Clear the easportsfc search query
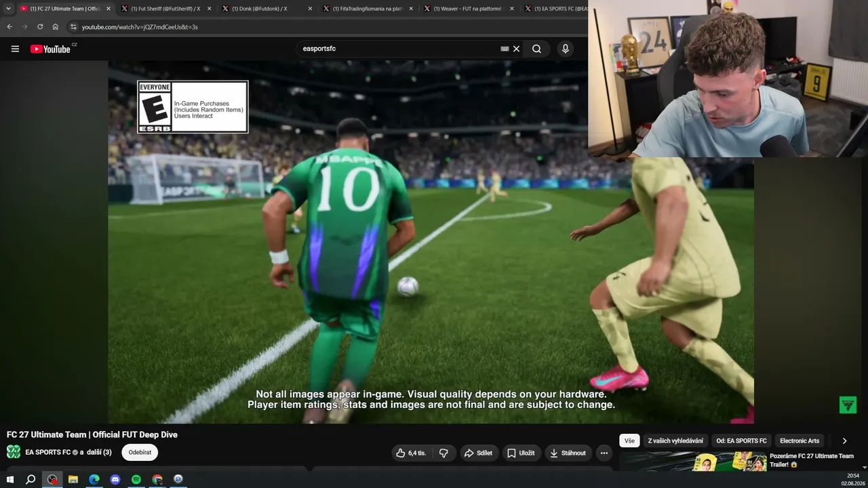 (516, 49)
